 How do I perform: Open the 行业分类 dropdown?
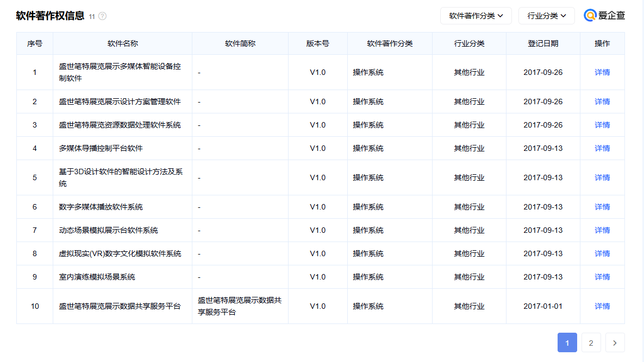pos(547,16)
